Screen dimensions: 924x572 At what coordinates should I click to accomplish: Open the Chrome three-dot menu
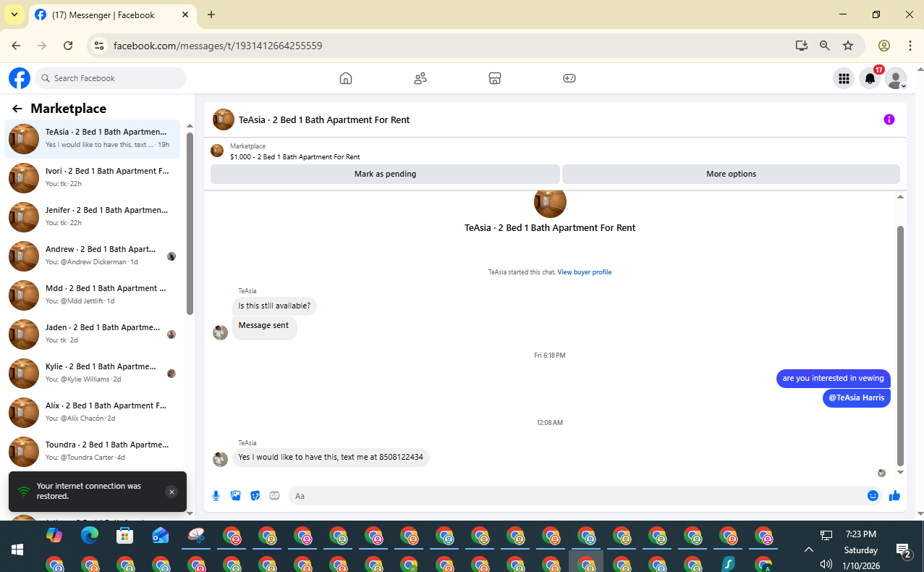click(x=910, y=46)
